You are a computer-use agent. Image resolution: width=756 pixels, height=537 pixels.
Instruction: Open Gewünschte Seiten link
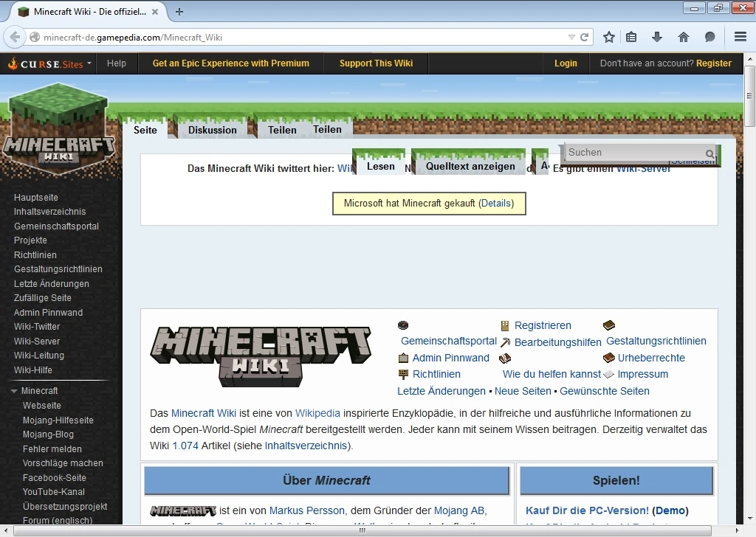[605, 391]
